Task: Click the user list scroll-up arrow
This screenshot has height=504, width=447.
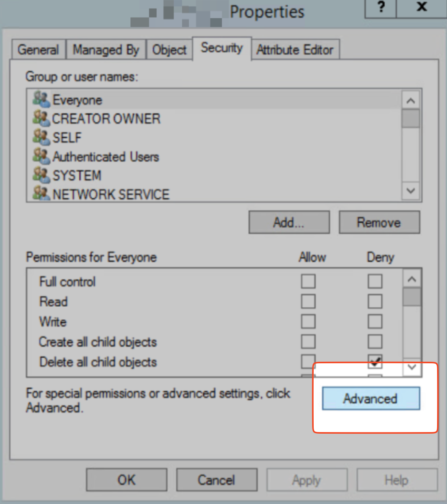Action: click(x=411, y=101)
